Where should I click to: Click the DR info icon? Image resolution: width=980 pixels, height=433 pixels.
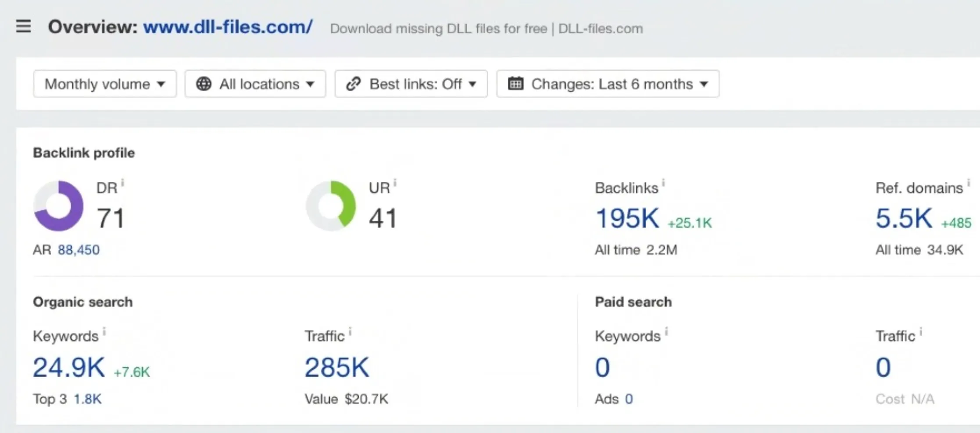pyautogui.click(x=122, y=183)
